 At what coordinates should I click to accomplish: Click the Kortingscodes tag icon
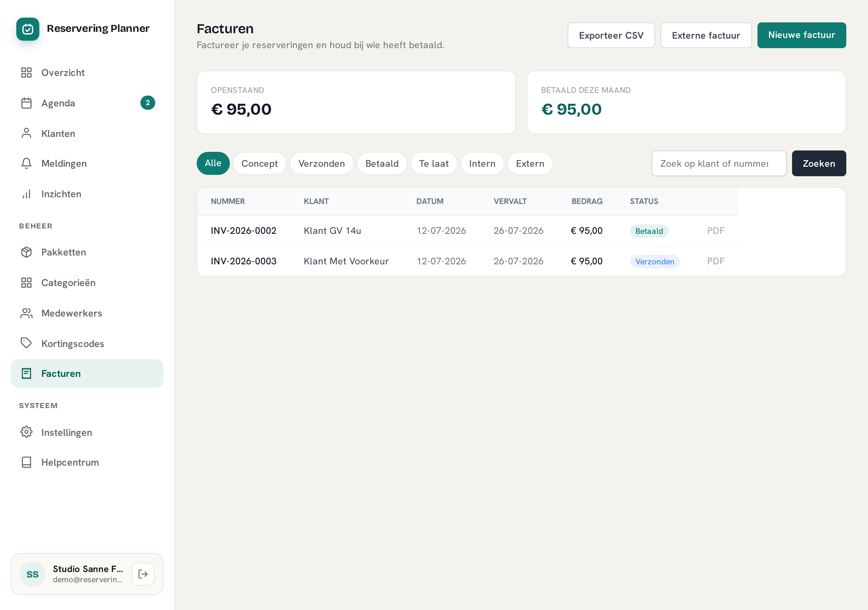click(x=26, y=343)
